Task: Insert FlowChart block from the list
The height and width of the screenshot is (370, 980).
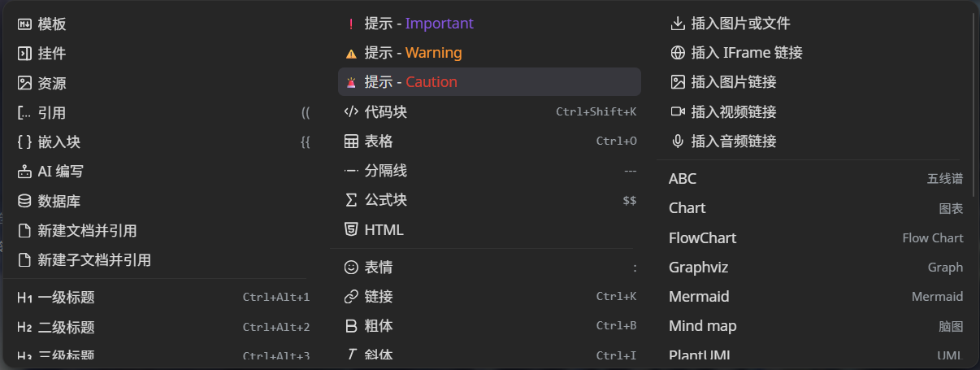Action: (x=702, y=238)
